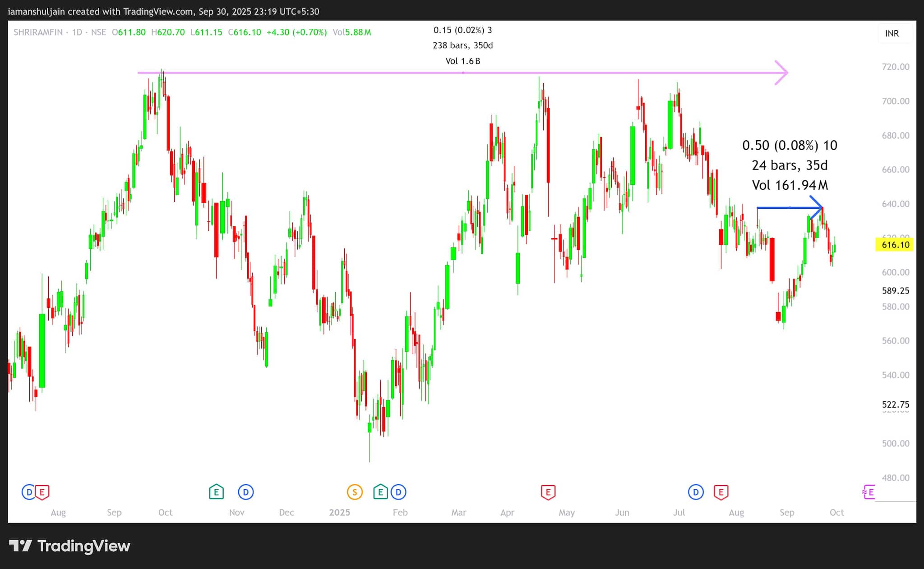Click the red E marker before Aug 2025
This screenshot has width=924, height=569.
721,492
